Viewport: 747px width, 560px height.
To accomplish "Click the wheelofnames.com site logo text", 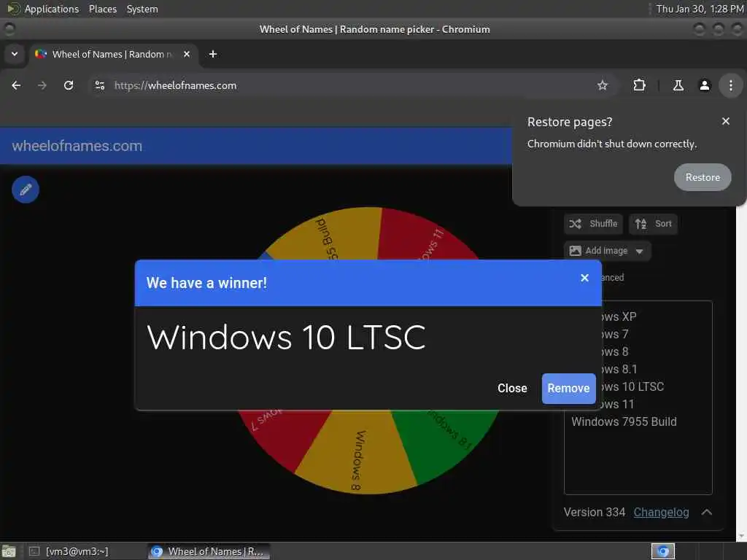I will tap(77, 146).
